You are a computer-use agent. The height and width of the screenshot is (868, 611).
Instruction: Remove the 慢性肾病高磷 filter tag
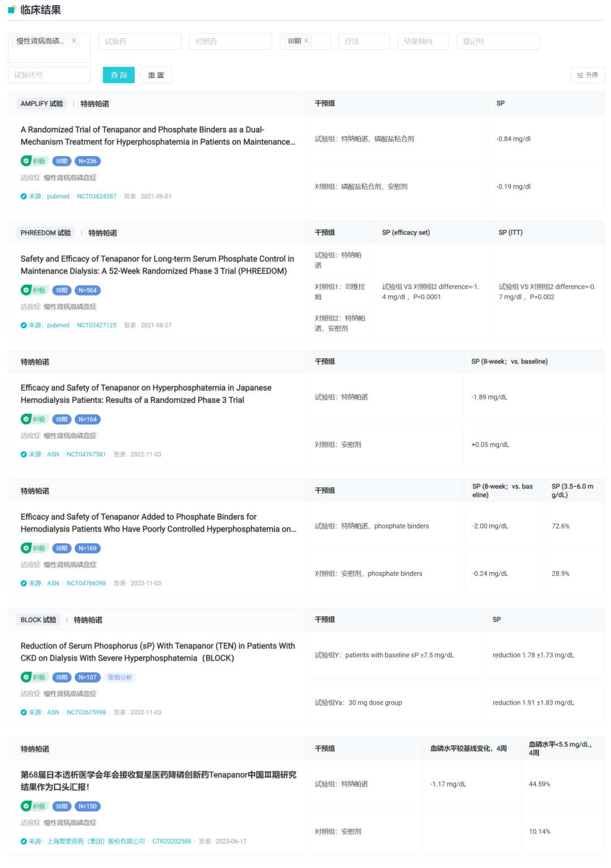pyautogui.click(x=74, y=41)
